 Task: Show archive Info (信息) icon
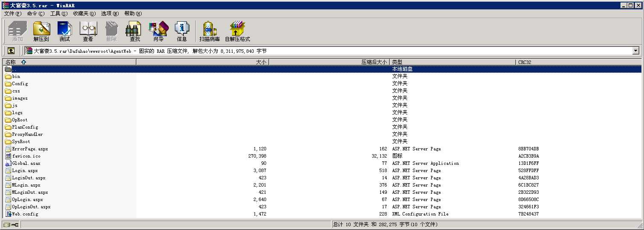pos(182,32)
